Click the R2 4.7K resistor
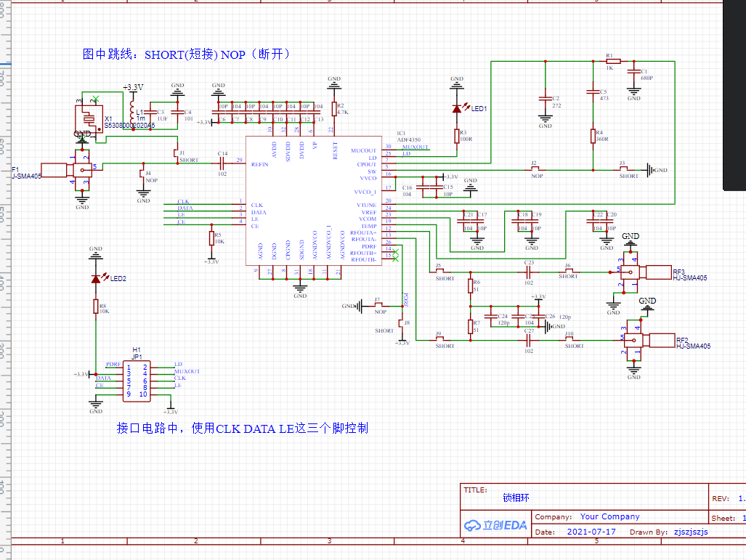 334,109
